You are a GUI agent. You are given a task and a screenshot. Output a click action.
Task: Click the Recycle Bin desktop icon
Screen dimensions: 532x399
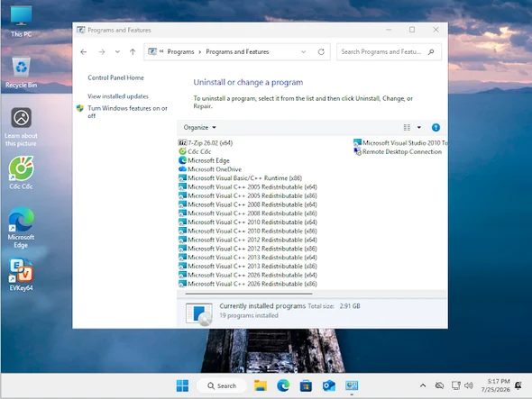click(x=21, y=72)
